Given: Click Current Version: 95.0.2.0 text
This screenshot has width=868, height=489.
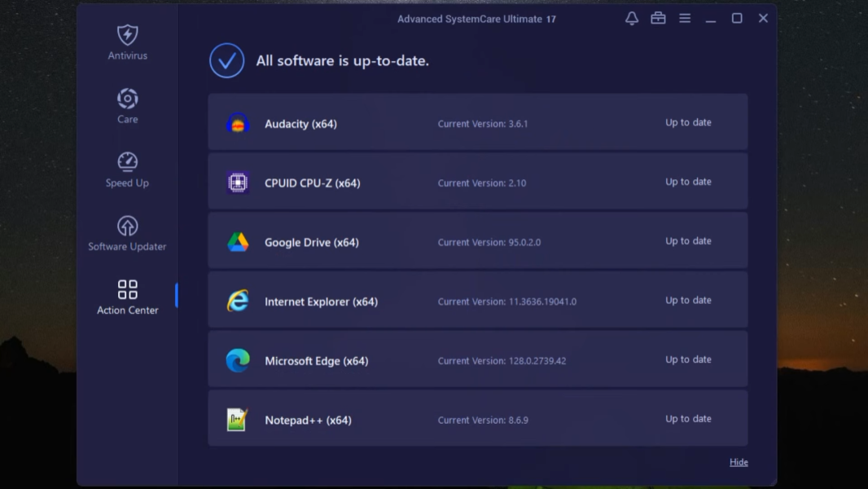Looking at the screenshot, I should 489,243.
